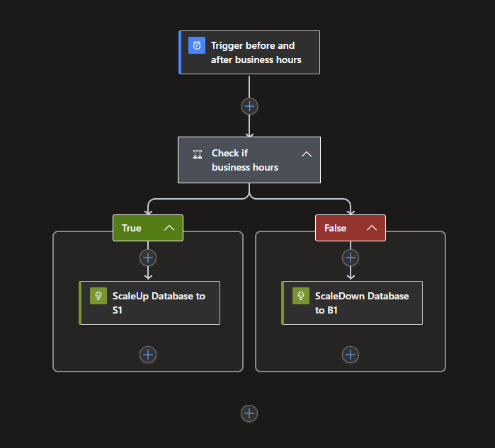Add an action below ScaleUp in the True branch

[x=147, y=355]
